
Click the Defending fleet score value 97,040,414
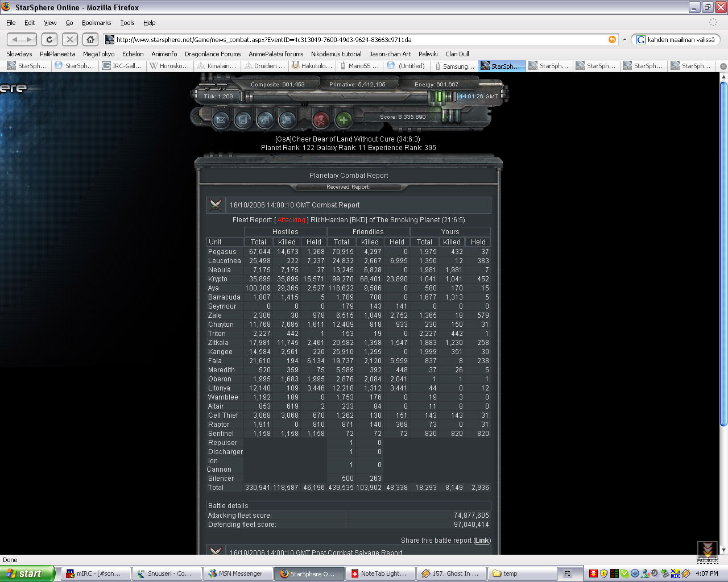click(471, 525)
